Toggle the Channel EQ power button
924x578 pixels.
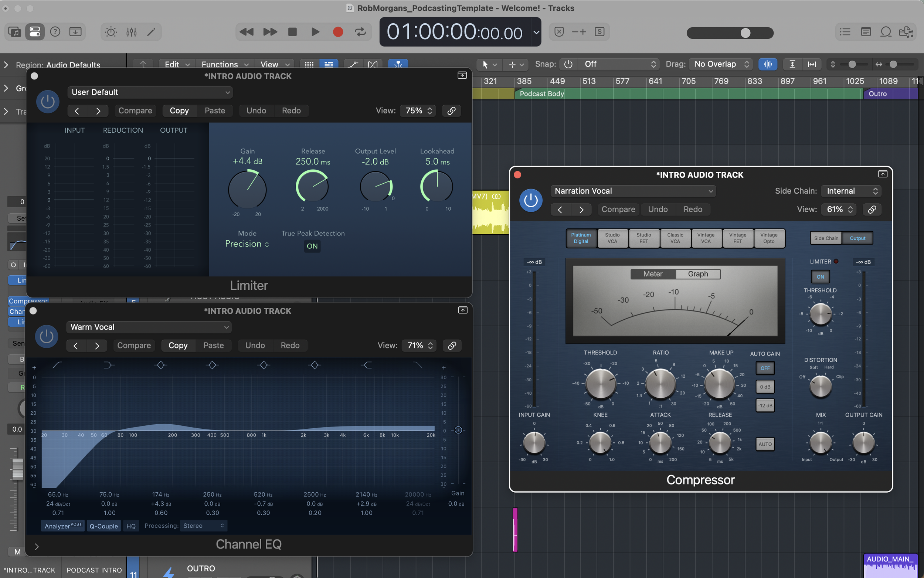47,336
